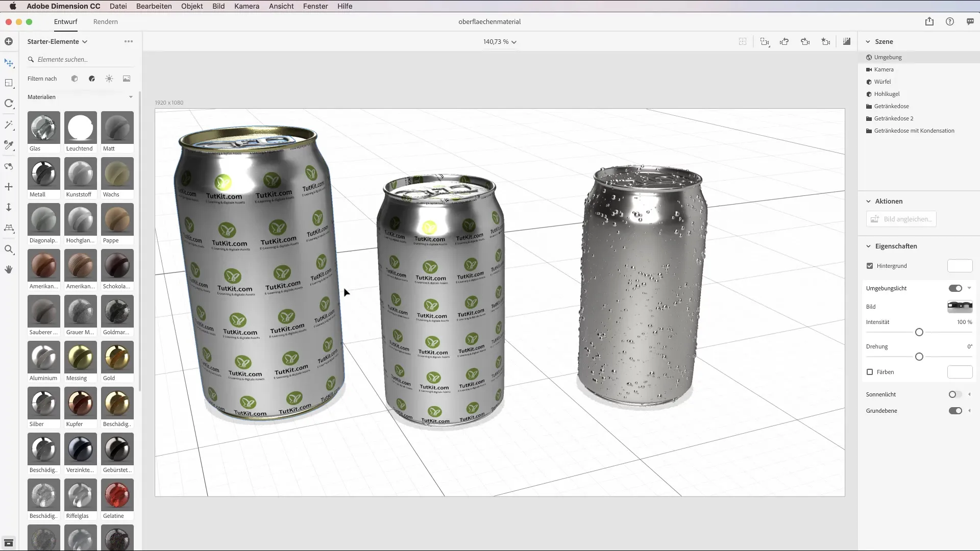The width and height of the screenshot is (980, 551).
Task: Switch to the Entwurf tab
Action: pos(66,21)
